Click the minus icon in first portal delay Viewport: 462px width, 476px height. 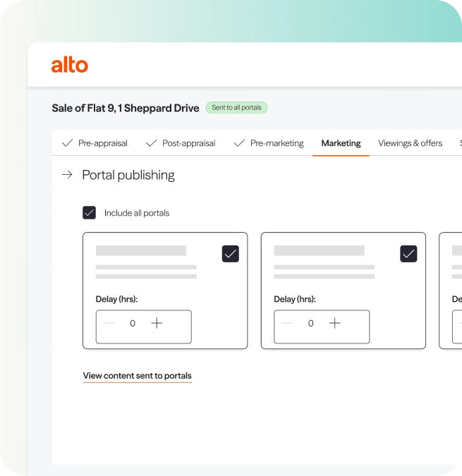point(109,323)
